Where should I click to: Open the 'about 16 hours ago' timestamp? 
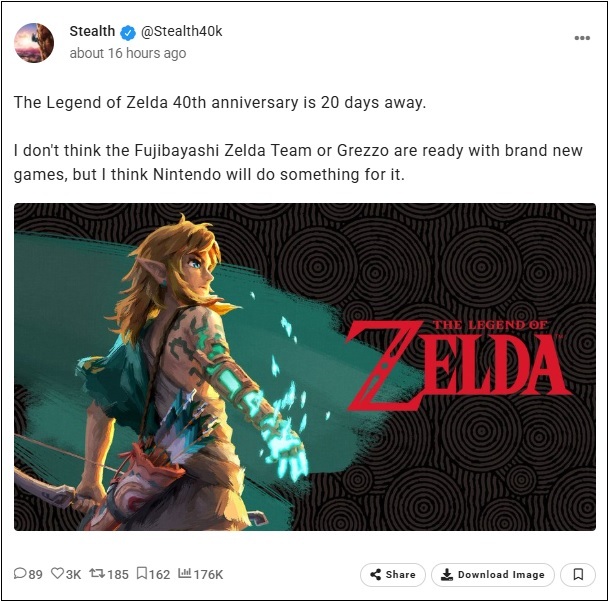point(128,54)
